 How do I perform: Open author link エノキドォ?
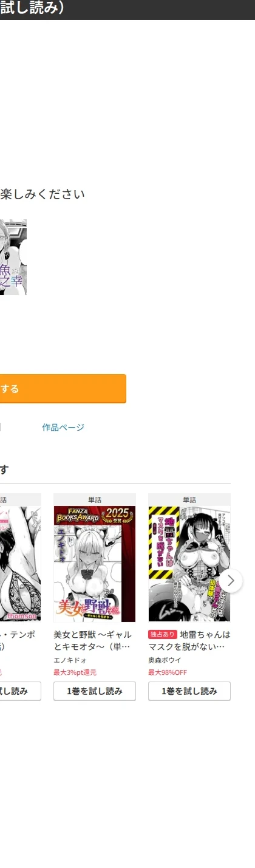coord(70,660)
